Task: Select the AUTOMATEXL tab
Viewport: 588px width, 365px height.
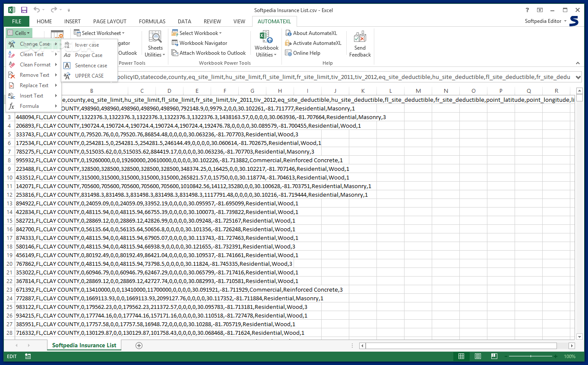Action: [274, 21]
